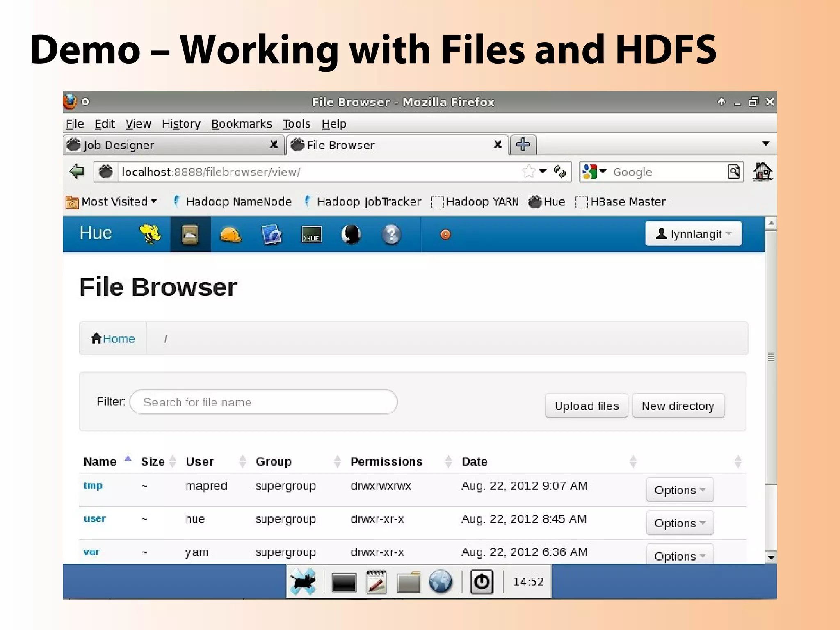Image resolution: width=840 pixels, height=630 pixels.
Task: Click the site identity icon in address bar
Action: click(x=106, y=171)
